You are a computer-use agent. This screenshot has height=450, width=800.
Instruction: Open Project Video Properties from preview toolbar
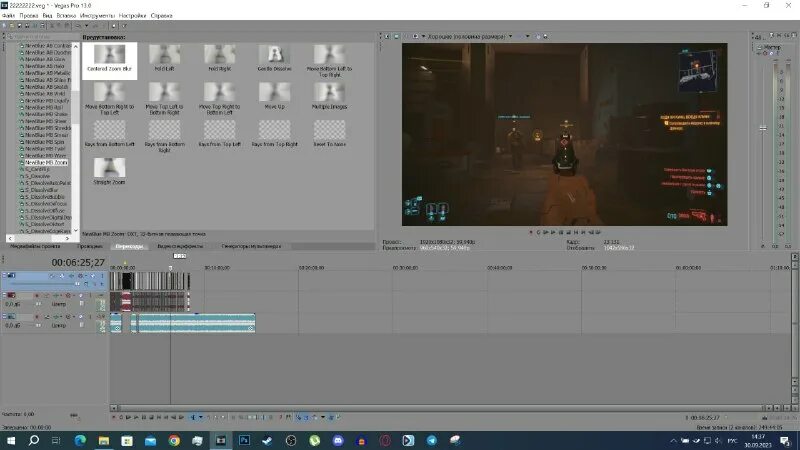pos(387,36)
